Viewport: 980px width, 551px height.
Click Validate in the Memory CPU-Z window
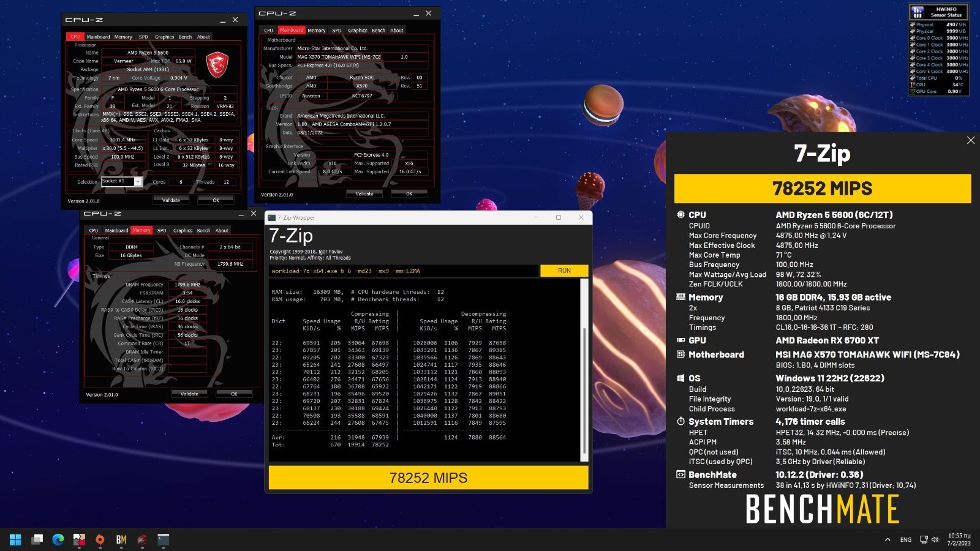point(189,394)
